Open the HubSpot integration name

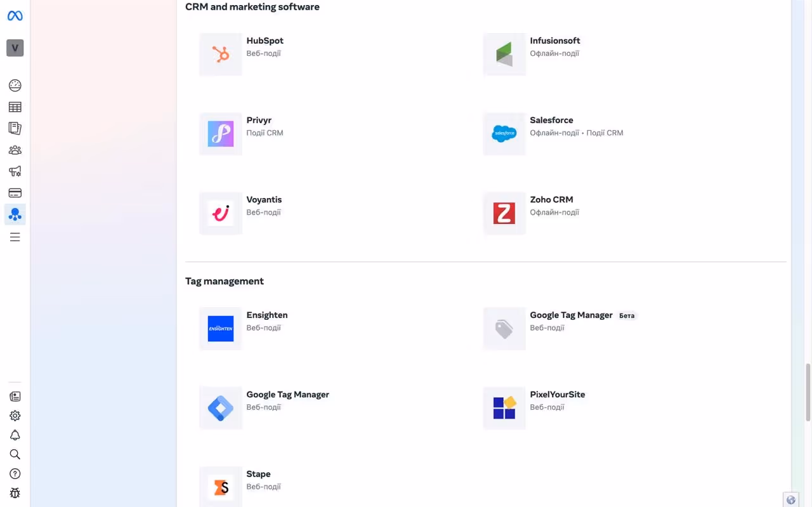pos(265,41)
